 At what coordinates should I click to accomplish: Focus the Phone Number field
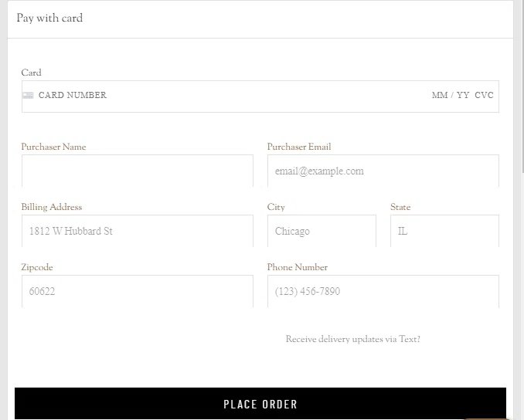point(383,291)
